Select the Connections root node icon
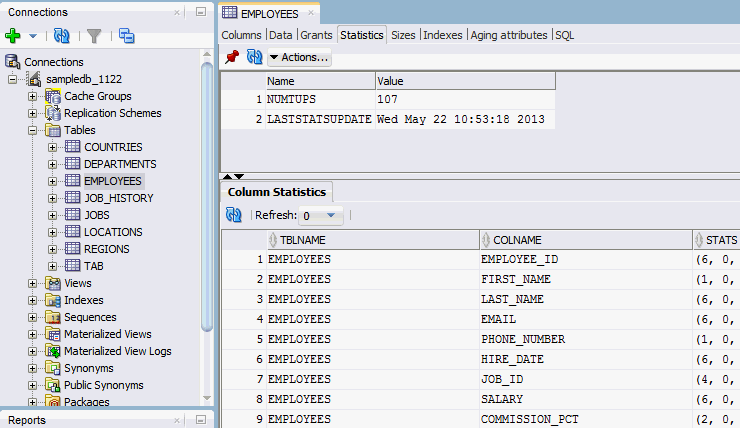The height and width of the screenshot is (428, 740). pos(12,62)
